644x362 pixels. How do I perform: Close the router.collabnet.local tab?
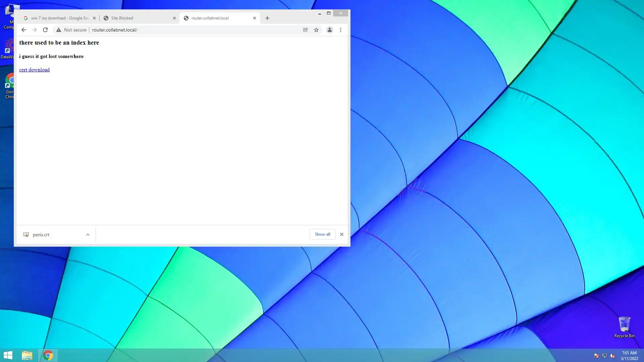click(255, 18)
